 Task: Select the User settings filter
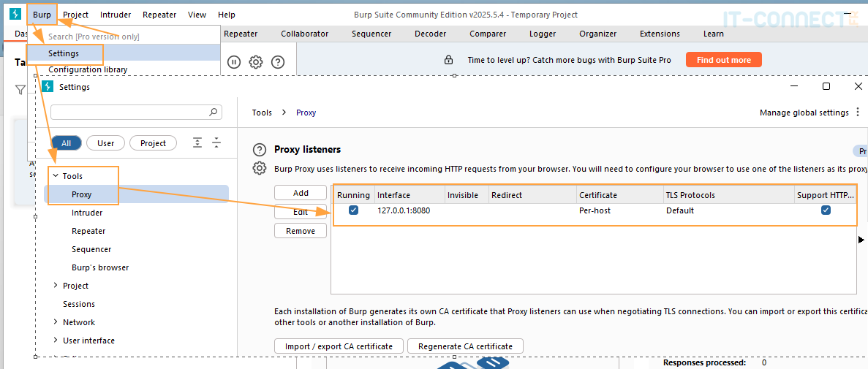106,143
